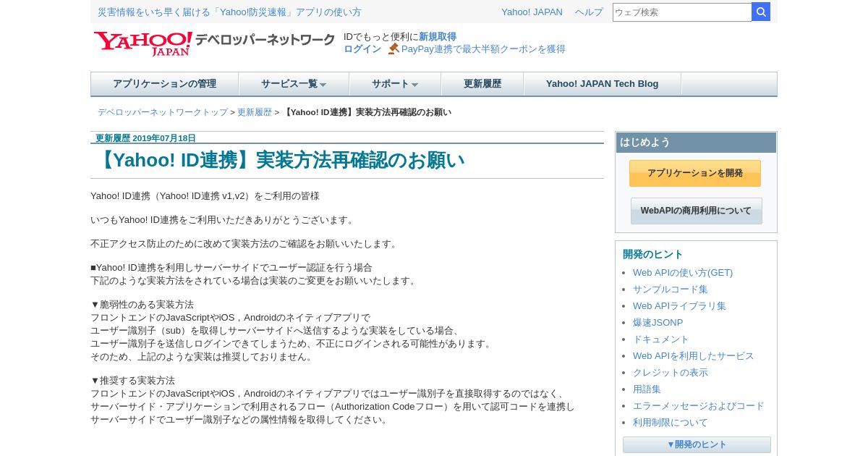Expand the サービス一覧 dropdown menu

coord(294,84)
